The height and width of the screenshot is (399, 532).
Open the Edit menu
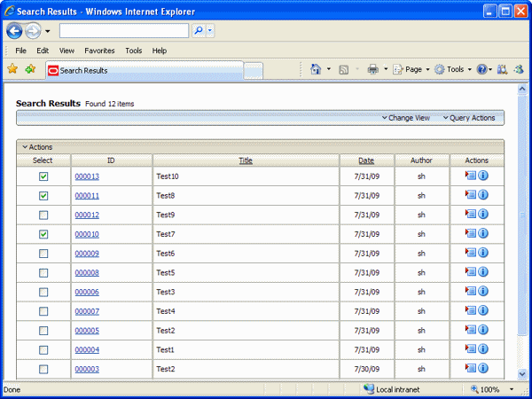[x=43, y=51]
